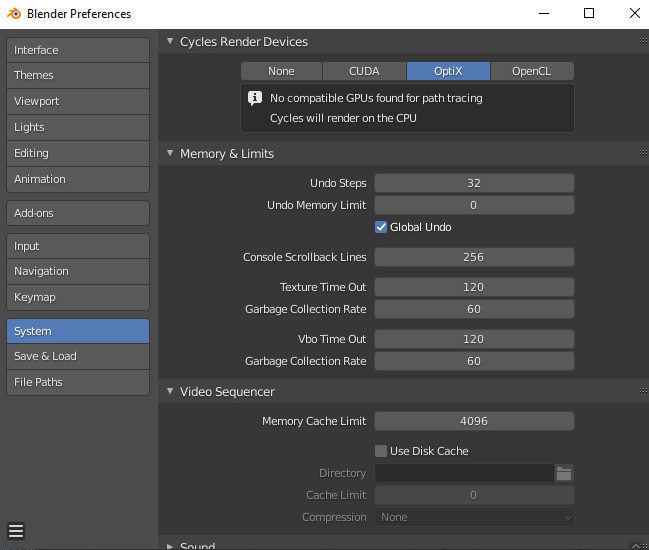This screenshot has width=649, height=550.
Task: Click 'No compatible GPUs found for path tracing' text
Action: click(376, 98)
